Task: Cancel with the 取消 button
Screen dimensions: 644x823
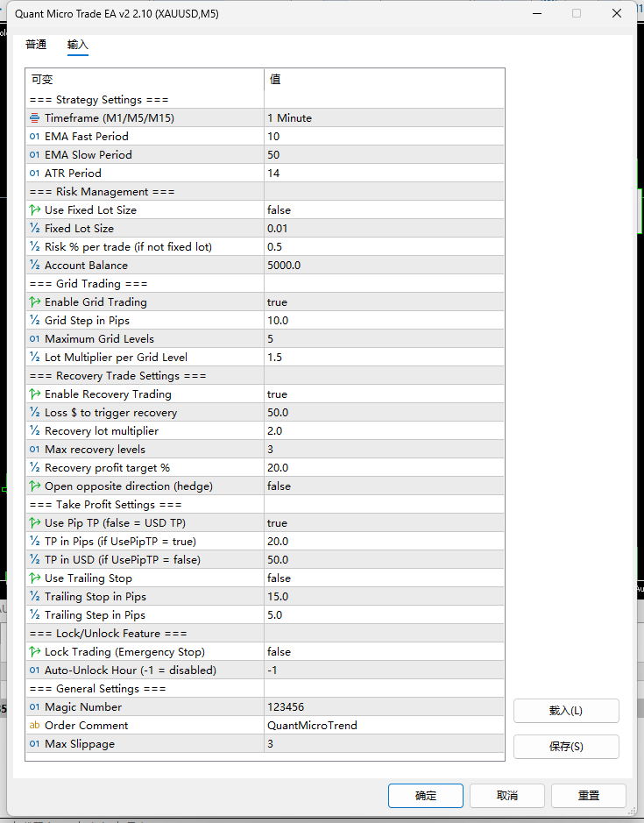Action: tap(507, 796)
